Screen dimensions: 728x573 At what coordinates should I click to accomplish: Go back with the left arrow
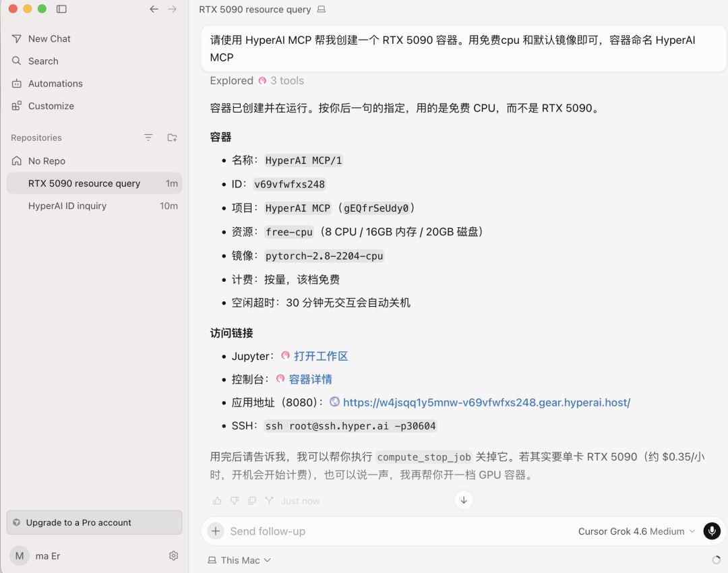click(x=154, y=9)
